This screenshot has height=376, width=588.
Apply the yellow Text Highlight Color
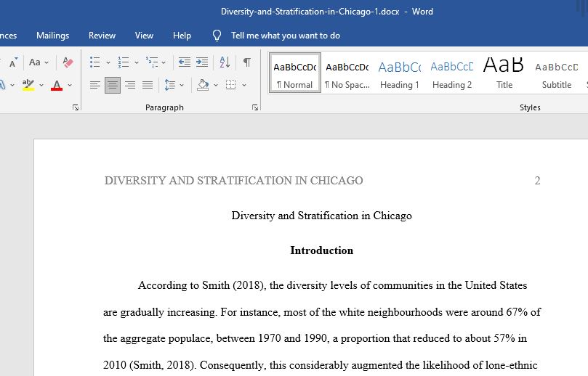pyautogui.click(x=28, y=85)
